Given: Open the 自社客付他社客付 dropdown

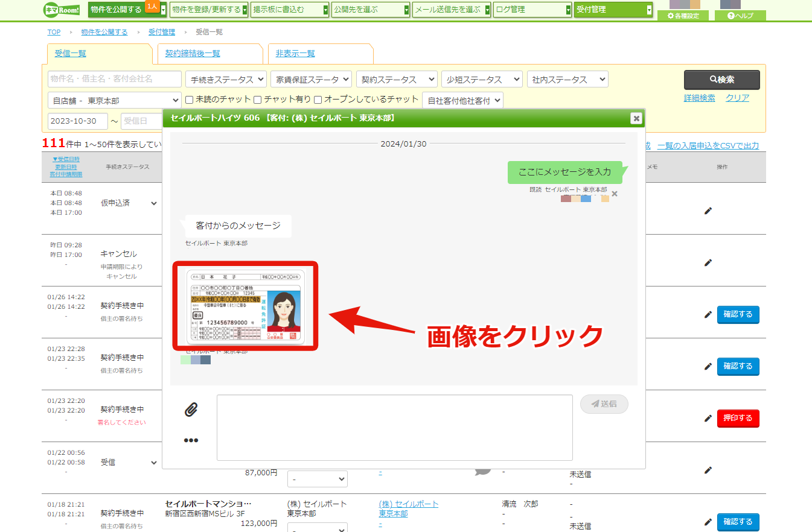Looking at the screenshot, I should [462, 100].
